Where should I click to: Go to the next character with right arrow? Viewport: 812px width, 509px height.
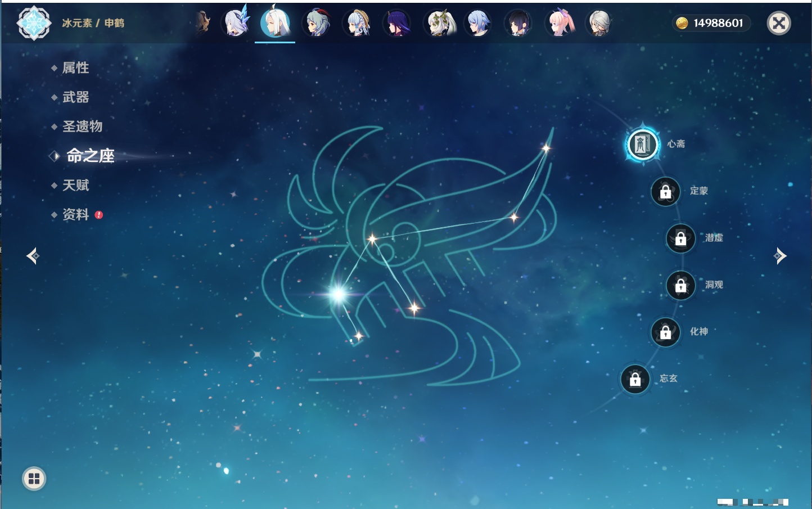[780, 256]
